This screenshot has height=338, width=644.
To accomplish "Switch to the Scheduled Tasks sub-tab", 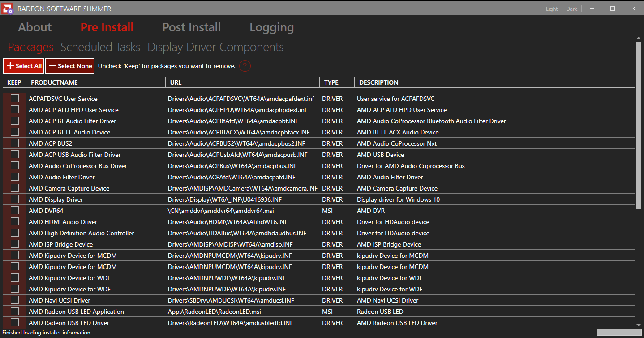I will tap(100, 47).
